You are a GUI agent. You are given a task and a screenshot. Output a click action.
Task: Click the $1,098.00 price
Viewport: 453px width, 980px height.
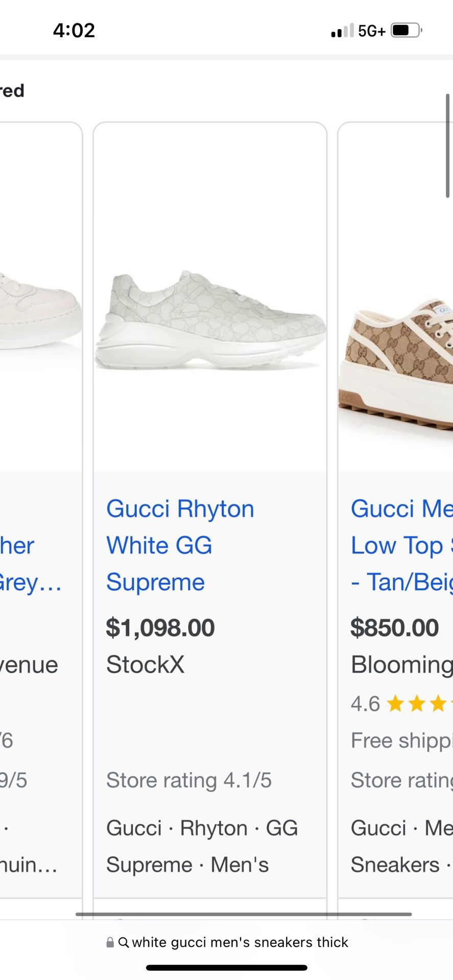click(x=160, y=628)
